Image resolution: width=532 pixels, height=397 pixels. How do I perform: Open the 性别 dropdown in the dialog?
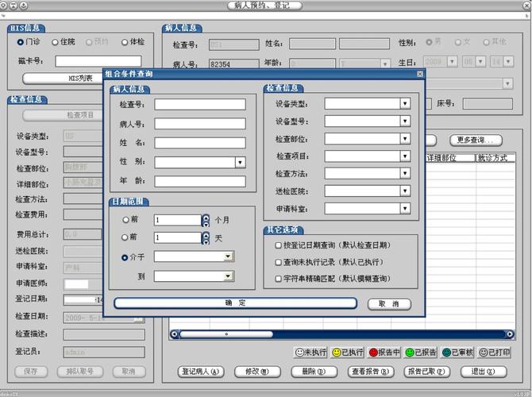pyautogui.click(x=241, y=163)
